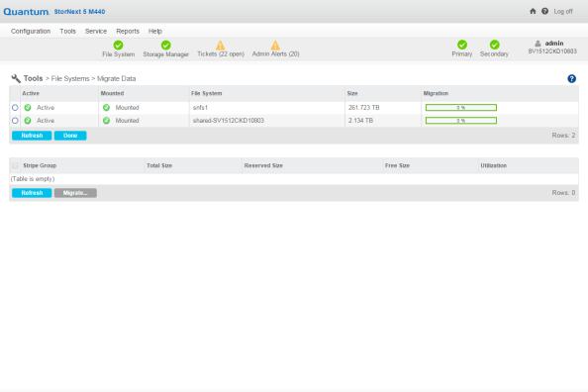Sort by the Migration column header
The image size is (588, 392).
coord(436,93)
